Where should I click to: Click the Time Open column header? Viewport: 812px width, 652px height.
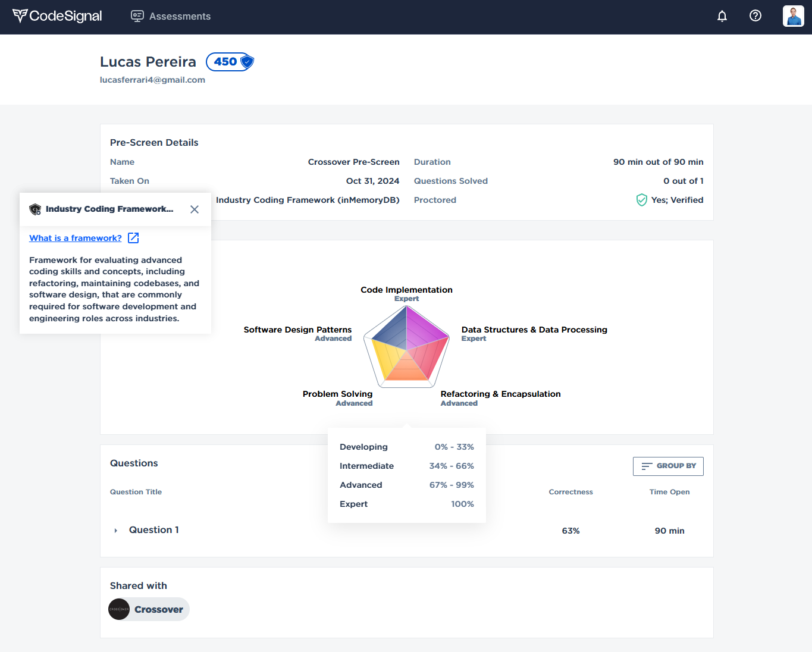[669, 492]
